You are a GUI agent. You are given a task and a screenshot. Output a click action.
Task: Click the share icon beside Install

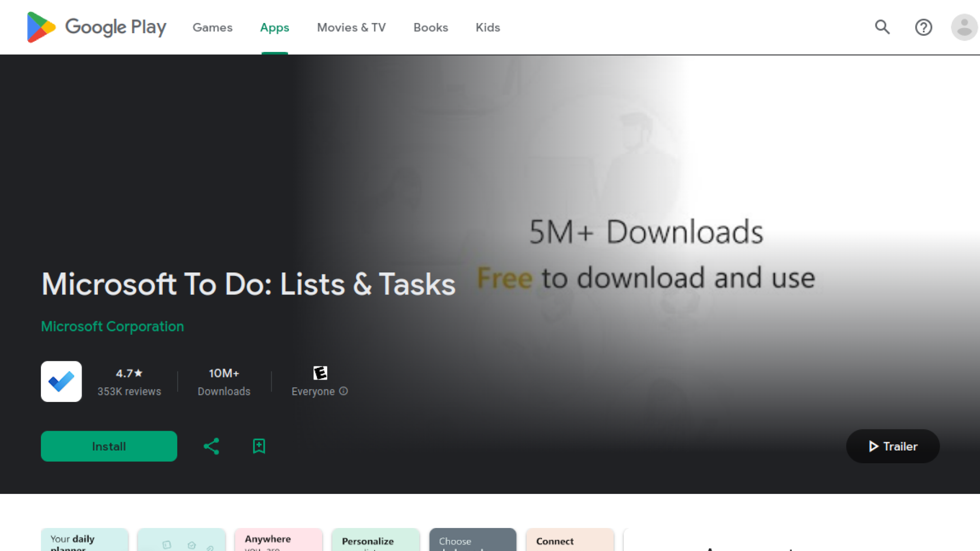[x=211, y=446]
